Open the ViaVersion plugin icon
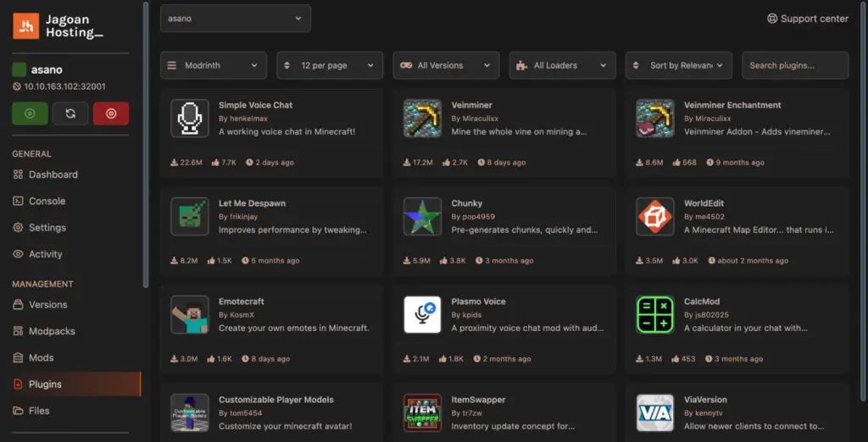This screenshot has width=868, height=442. coord(655,412)
